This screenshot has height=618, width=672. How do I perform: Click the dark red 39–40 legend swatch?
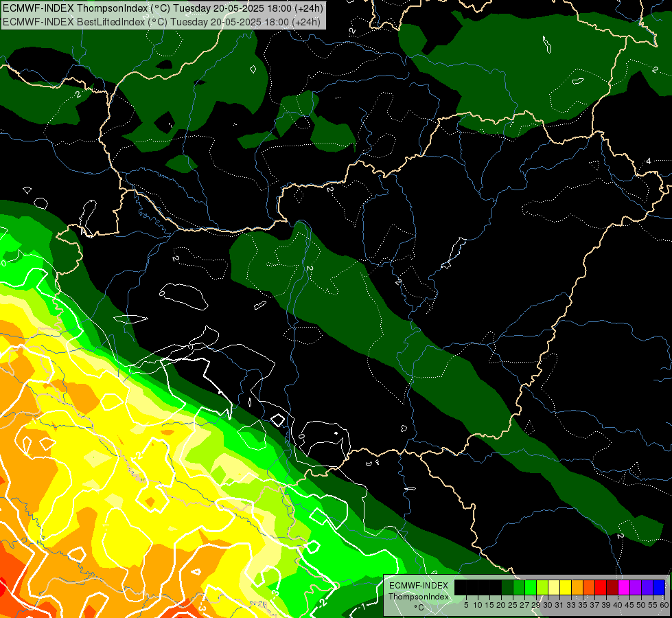tap(612, 587)
